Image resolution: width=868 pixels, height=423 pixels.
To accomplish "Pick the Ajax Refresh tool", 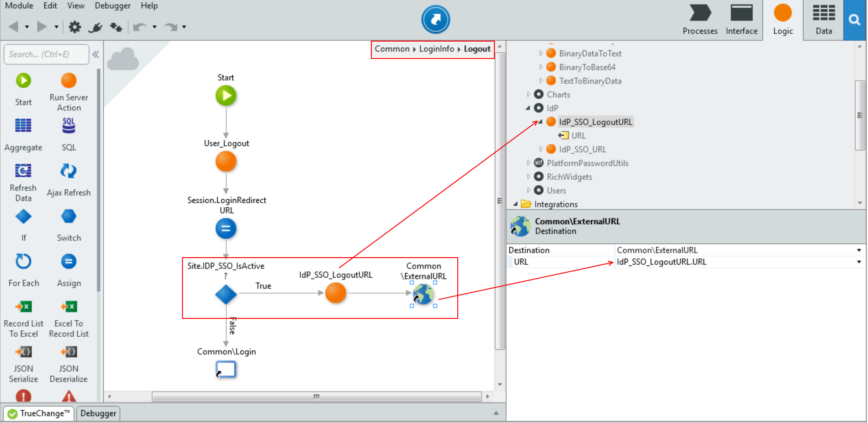I will [x=69, y=172].
